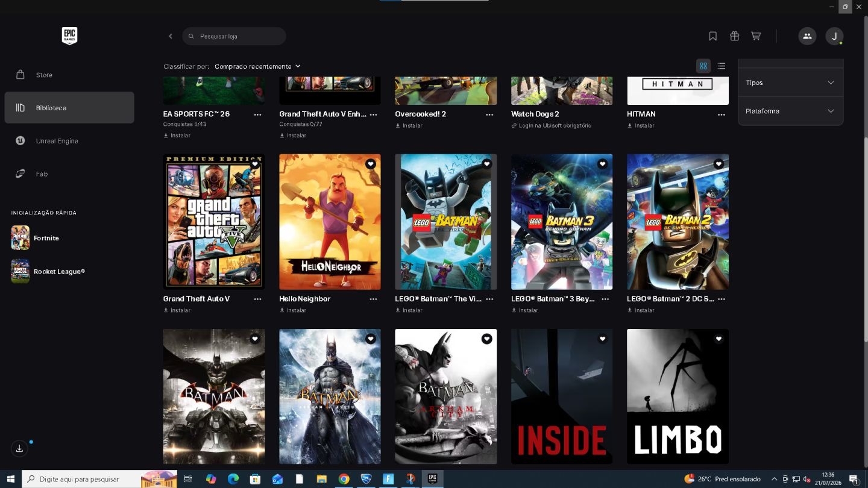This screenshot has height=488, width=868.
Task: Click the volume icon in tray
Action: (807, 479)
